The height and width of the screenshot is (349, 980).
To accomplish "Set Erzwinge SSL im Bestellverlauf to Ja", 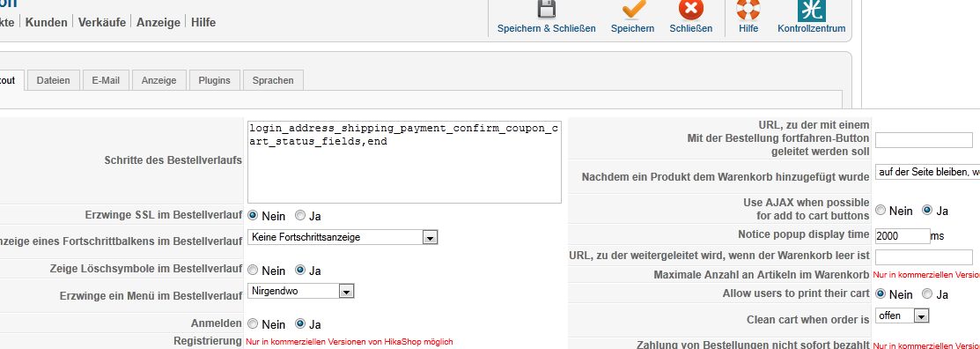I will [300, 215].
